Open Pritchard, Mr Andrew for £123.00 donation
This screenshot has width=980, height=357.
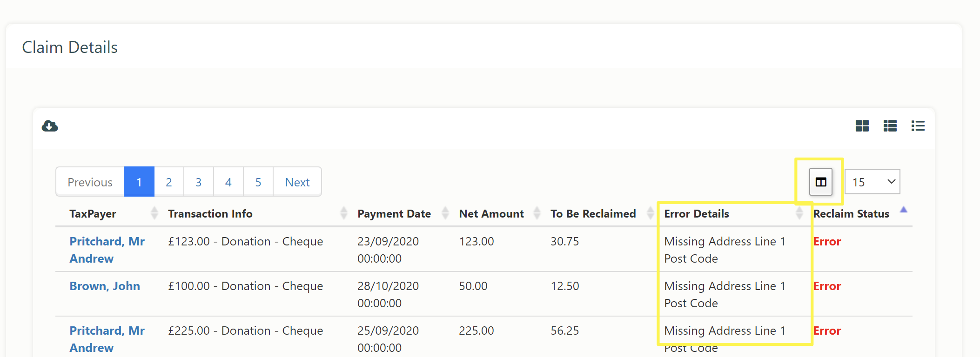(x=107, y=250)
